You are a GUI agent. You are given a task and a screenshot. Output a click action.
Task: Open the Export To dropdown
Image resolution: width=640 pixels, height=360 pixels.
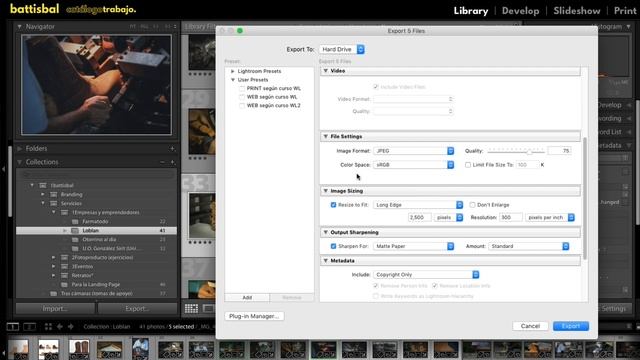click(342, 49)
